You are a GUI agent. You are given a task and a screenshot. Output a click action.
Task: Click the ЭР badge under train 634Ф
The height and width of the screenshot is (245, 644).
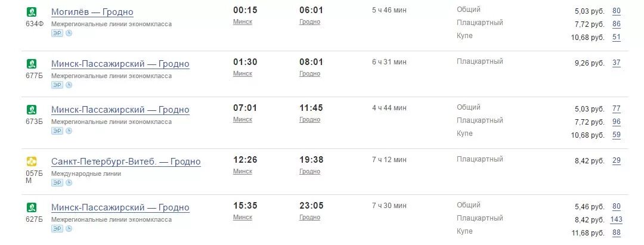point(57,33)
